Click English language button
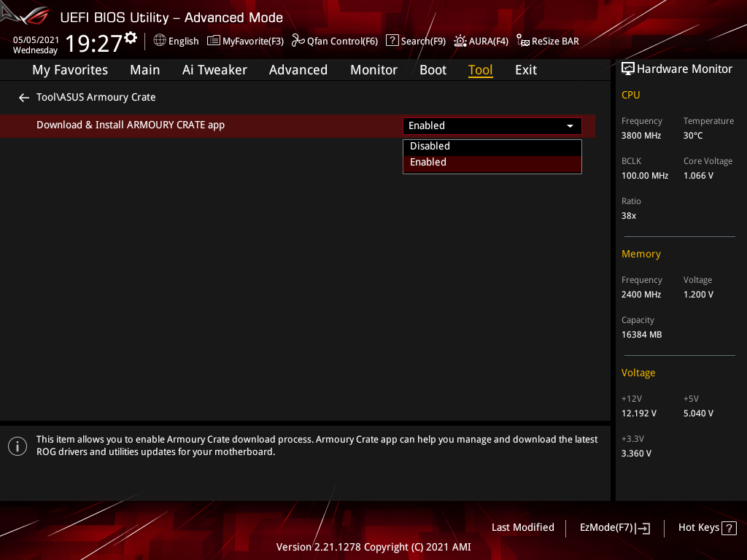 pos(177,41)
